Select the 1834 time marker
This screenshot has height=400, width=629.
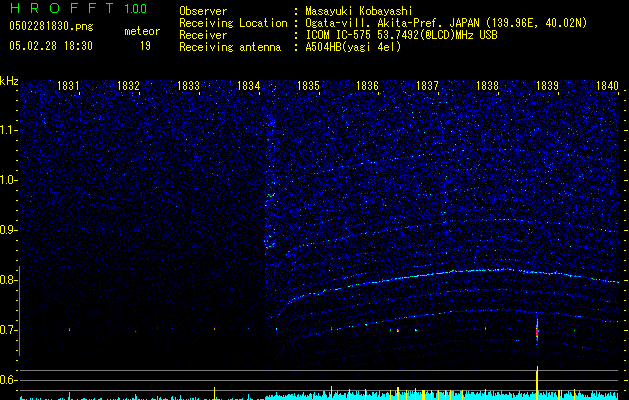click(249, 87)
